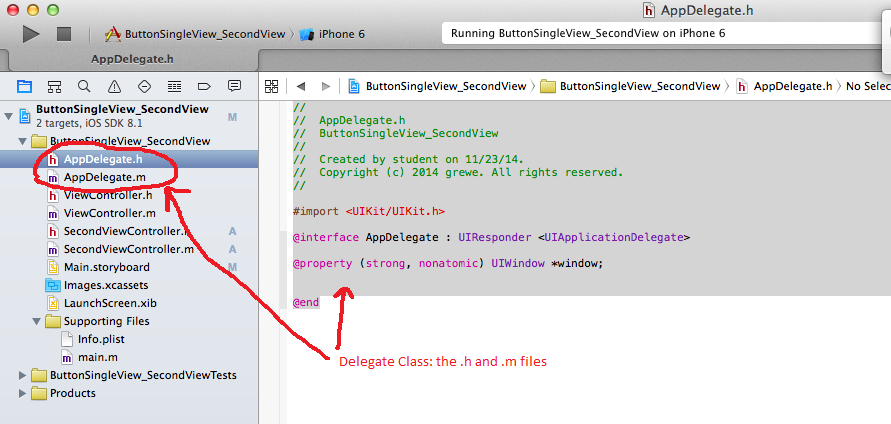The image size is (891, 424).
Task: Open related items grid menu in jump bar
Action: click(270, 86)
